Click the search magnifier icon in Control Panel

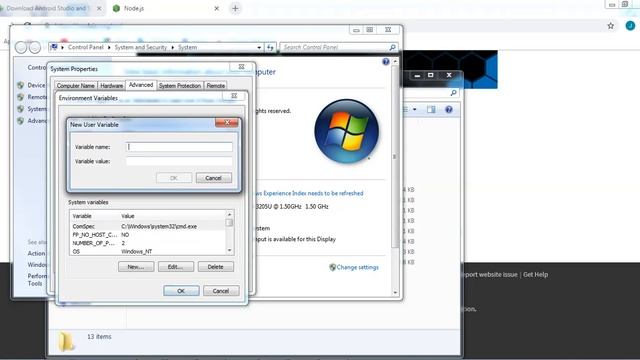393,47
